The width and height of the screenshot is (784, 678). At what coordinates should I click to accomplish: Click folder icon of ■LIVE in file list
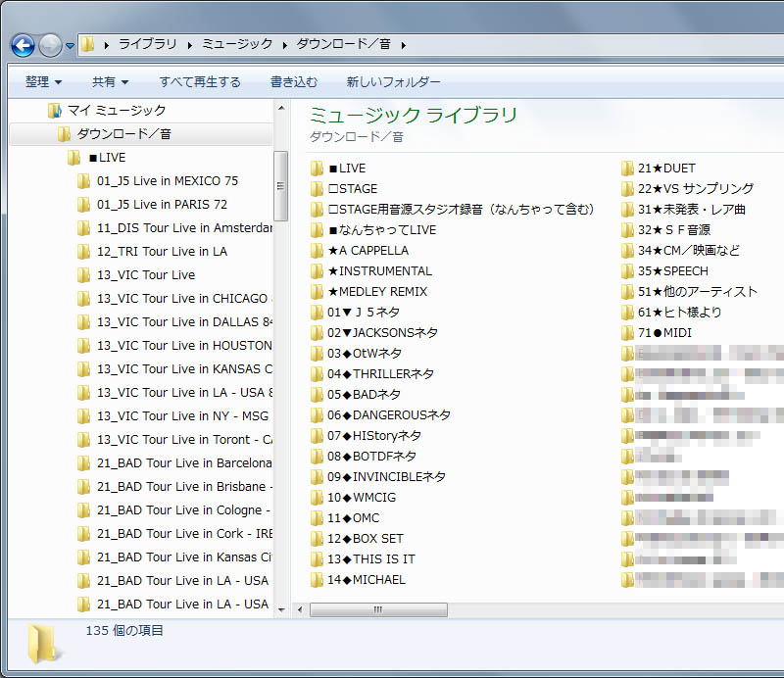click(x=317, y=169)
